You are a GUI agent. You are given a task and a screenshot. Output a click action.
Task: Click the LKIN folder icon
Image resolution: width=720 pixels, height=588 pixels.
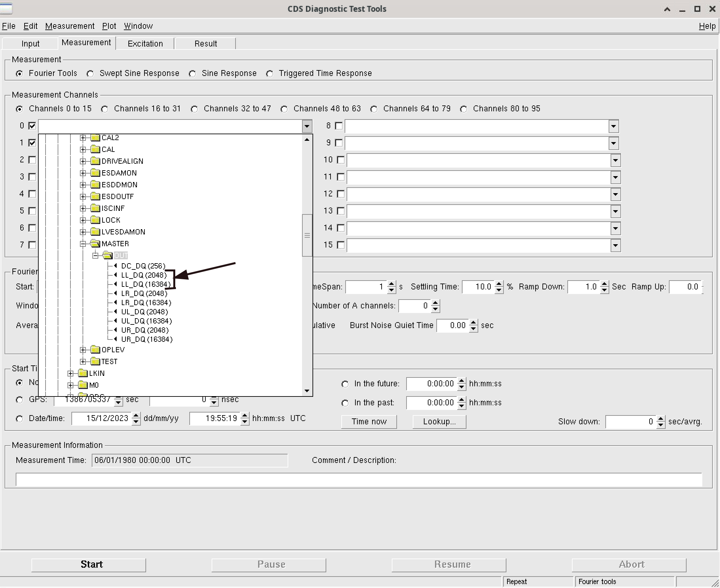(83, 374)
